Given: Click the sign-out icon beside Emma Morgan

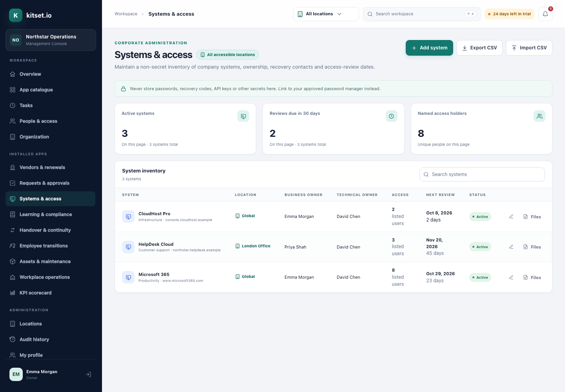Looking at the screenshot, I should [x=89, y=374].
